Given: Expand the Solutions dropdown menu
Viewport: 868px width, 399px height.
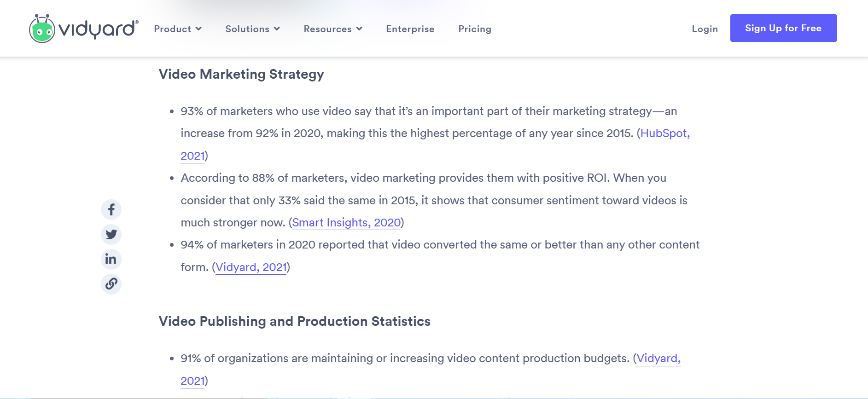Looking at the screenshot, I should pos(252,29).
